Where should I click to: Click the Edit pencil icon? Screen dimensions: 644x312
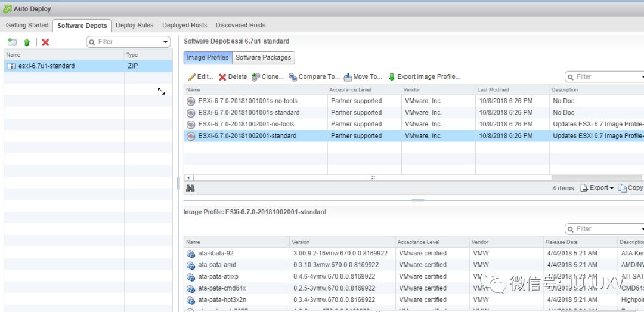tap(191, 77)
